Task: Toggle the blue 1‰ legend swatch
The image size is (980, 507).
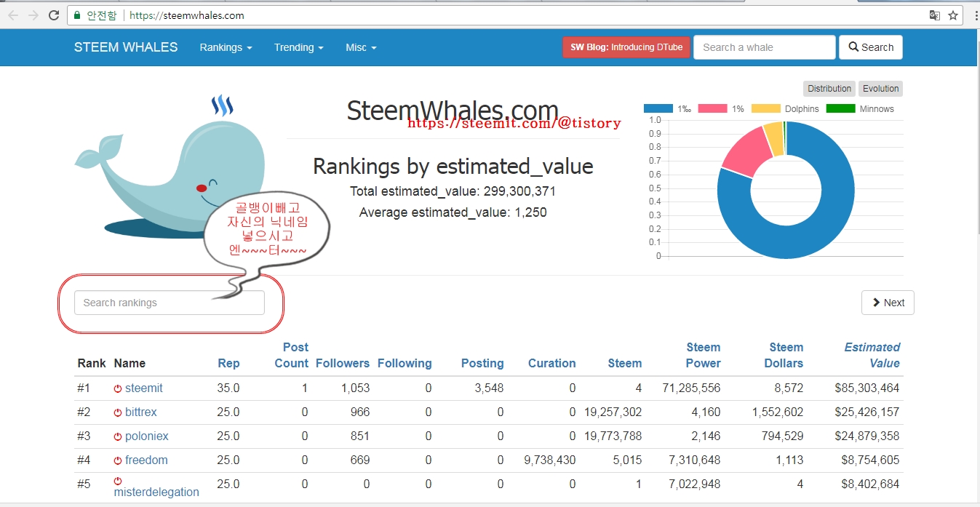Action: click(x=658, y=109)
